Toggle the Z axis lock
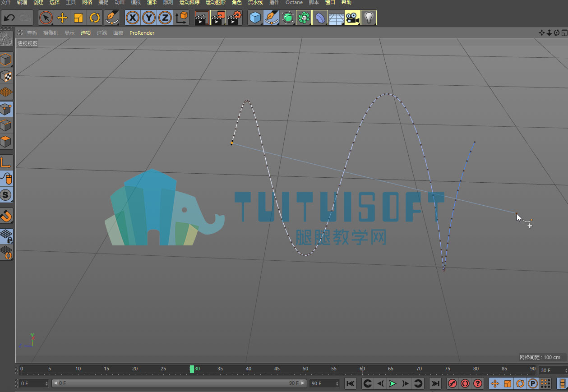Image resolution: width=568 pixels, height=392 pixels. point(165,18)
